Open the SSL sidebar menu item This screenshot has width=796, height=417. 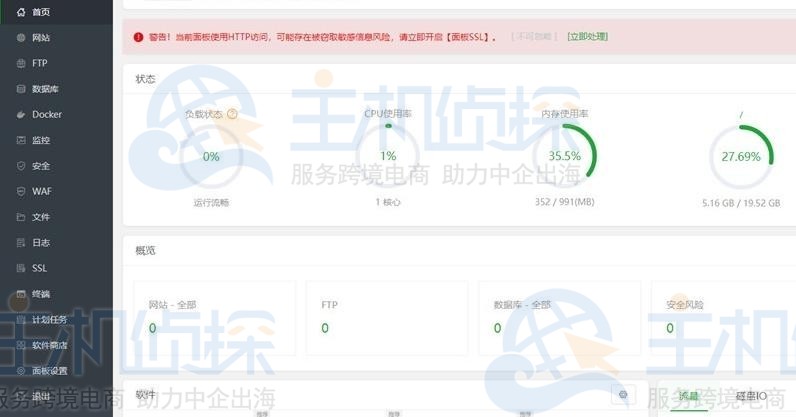point(39,268)
